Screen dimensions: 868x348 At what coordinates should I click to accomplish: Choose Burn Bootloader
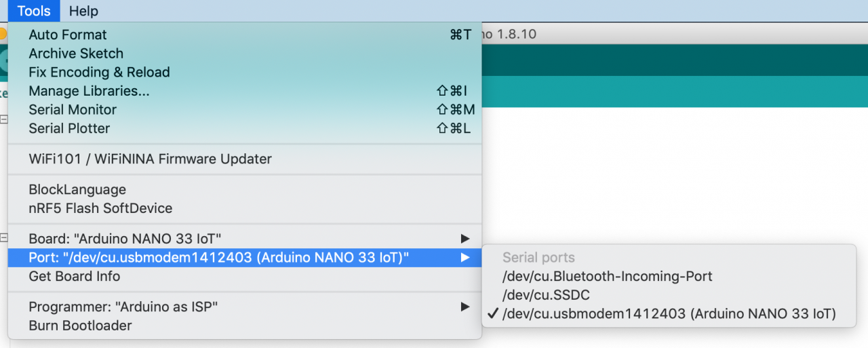pos(80,326)
